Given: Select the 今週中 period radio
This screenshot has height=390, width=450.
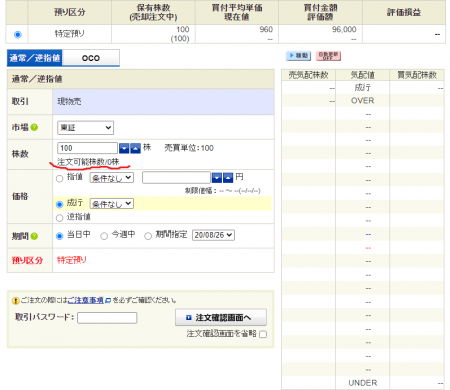Looking at the screenshot, I should (x=104, y=236).
